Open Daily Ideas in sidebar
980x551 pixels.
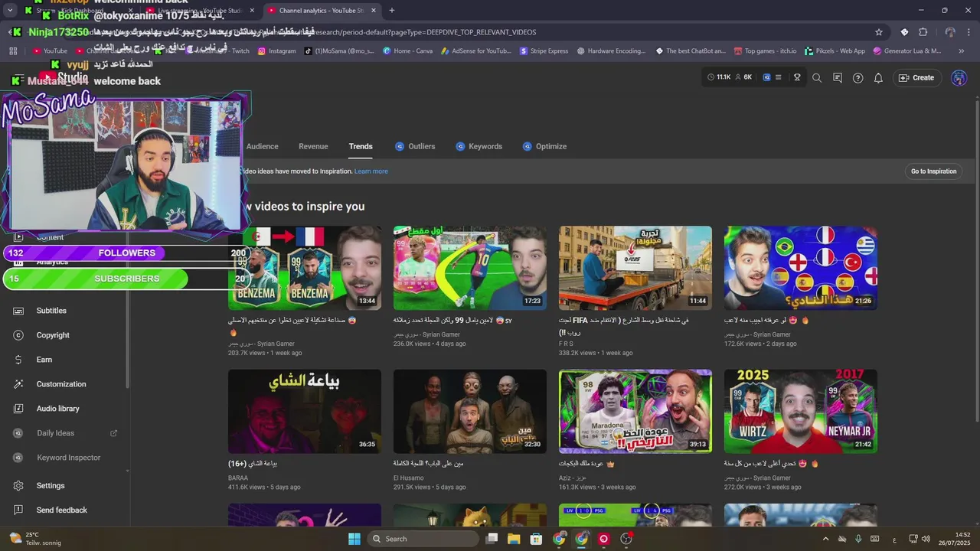click(x=55, y=433)
